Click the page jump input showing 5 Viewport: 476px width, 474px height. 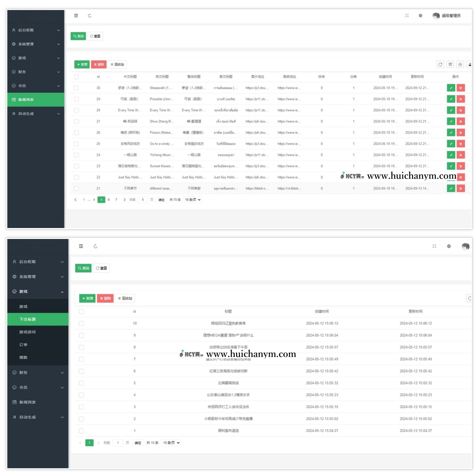[143, 200]
